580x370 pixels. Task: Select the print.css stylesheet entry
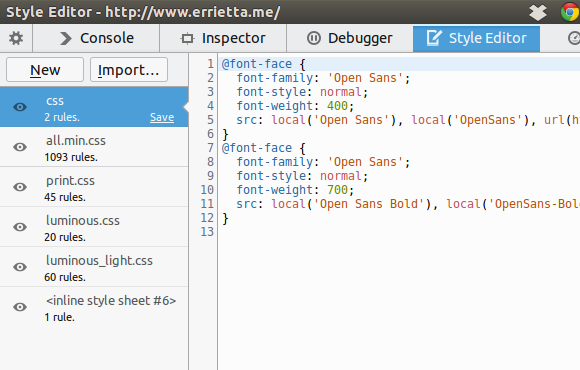point(94,187)
